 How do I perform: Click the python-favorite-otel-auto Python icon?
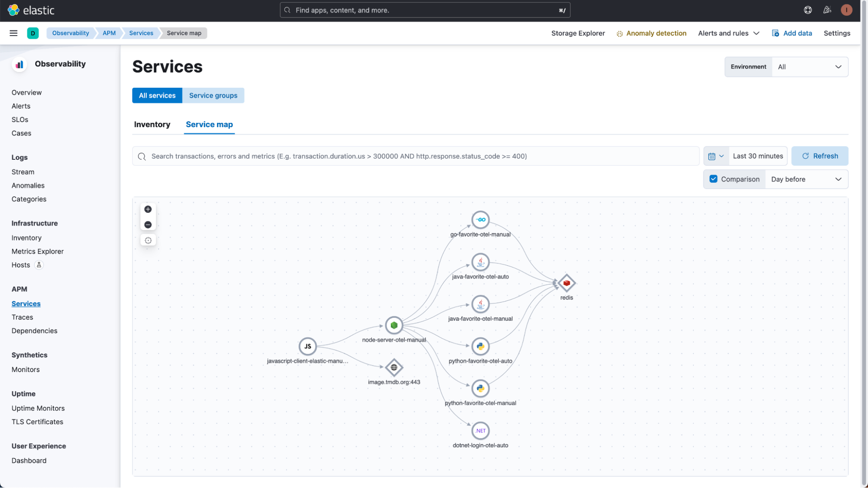481,346
